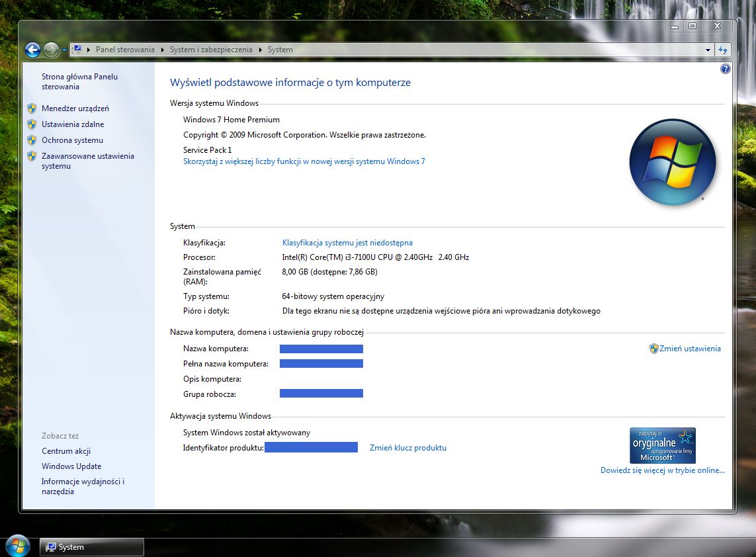Viewport: 756px width, 557px height.
Task: Expand the arrow before Panel sterowania
Action: 89,50
